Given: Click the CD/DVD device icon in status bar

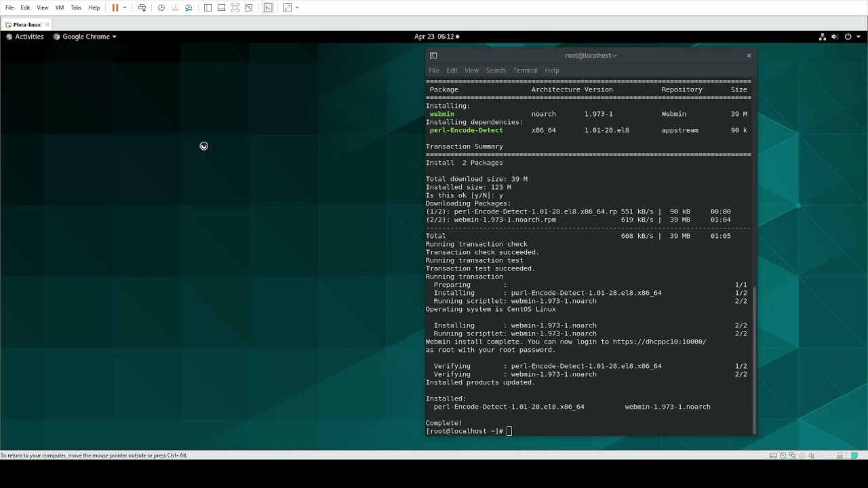Looking at the screenshot, I should coord(783,455).
